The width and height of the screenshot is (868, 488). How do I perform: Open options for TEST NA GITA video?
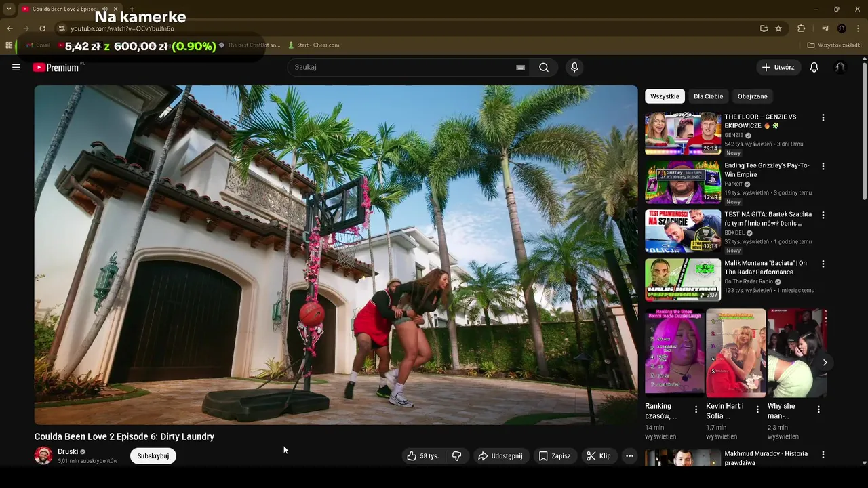(823, 215)
